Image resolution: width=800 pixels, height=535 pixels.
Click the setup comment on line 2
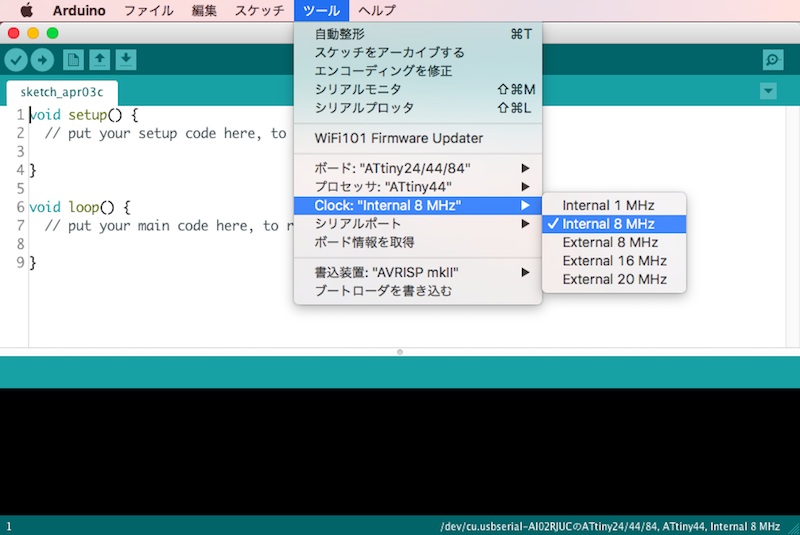click(x=166, y=133)
